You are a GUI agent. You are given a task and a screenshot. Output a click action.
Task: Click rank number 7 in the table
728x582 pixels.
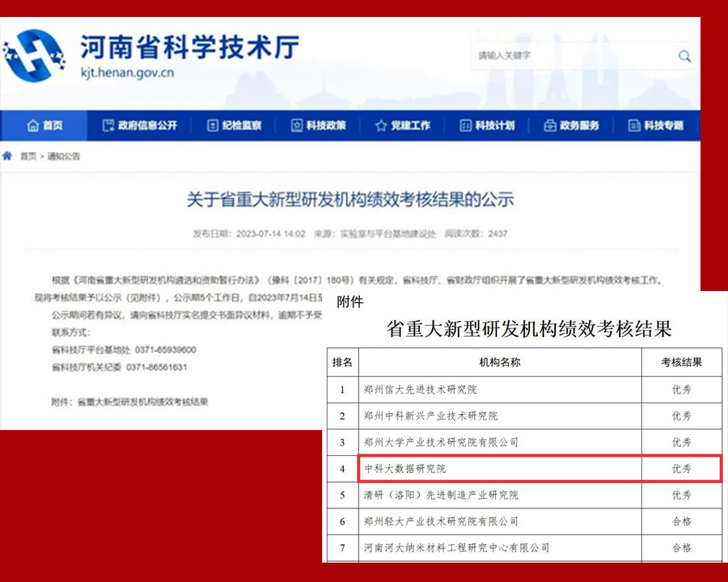pos(342,548)
